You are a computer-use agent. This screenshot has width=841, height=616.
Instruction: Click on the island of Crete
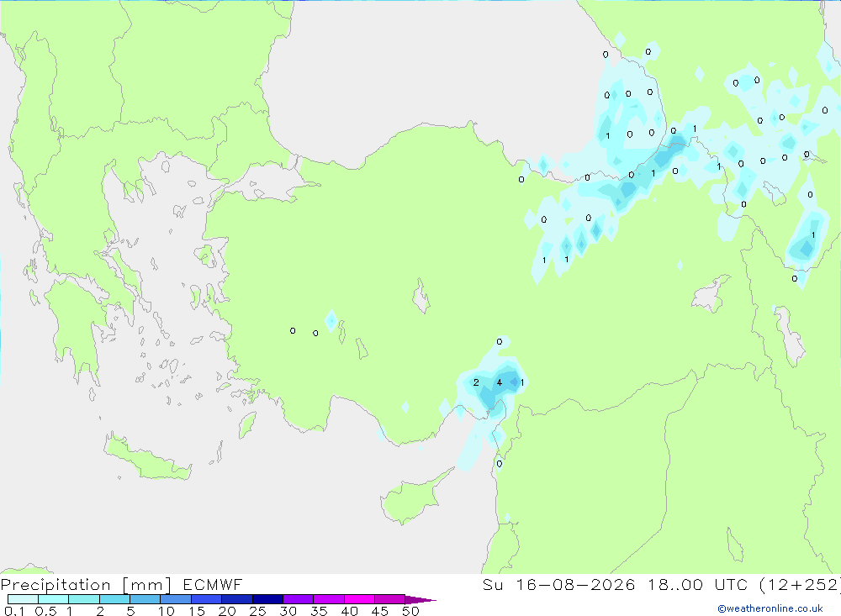tap(147, 457)
